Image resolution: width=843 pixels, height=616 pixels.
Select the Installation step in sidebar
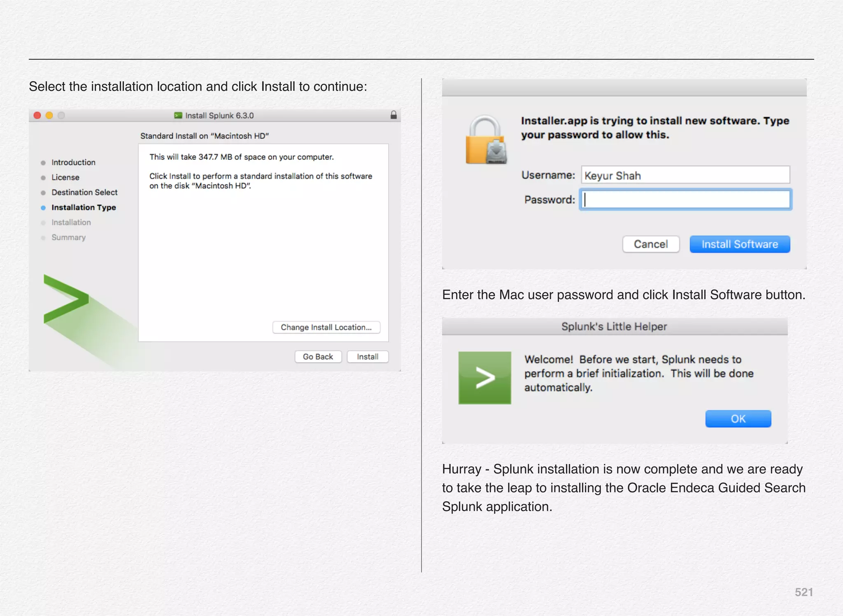tap(71, 222)
